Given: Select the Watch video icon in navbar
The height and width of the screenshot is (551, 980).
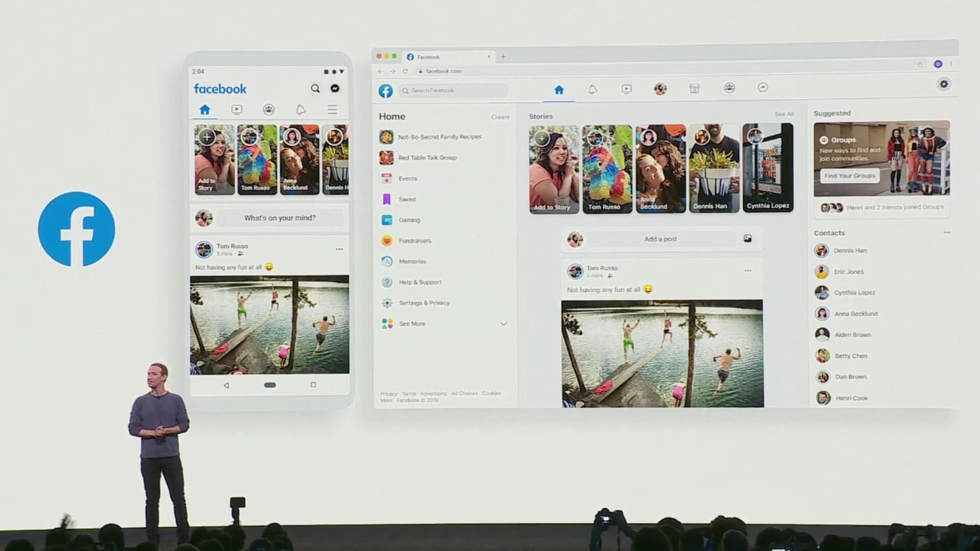Looking at the screenshot, I should (626, 88).
